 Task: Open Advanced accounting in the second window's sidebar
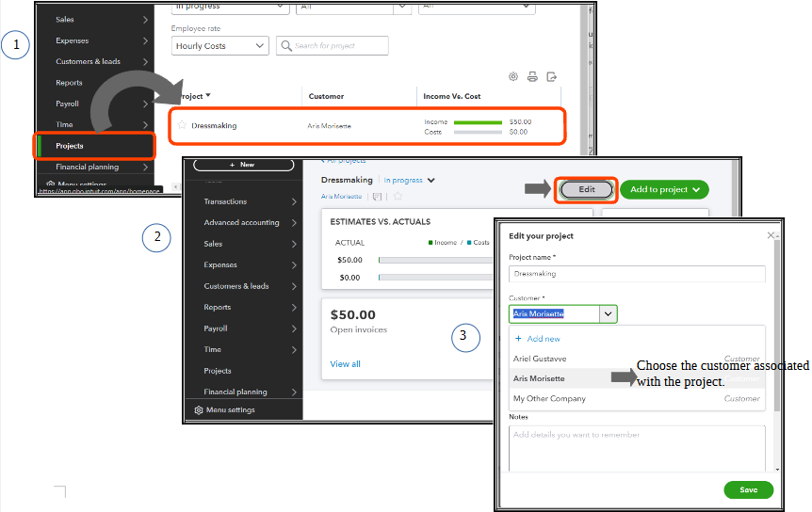tap(241, 222)
